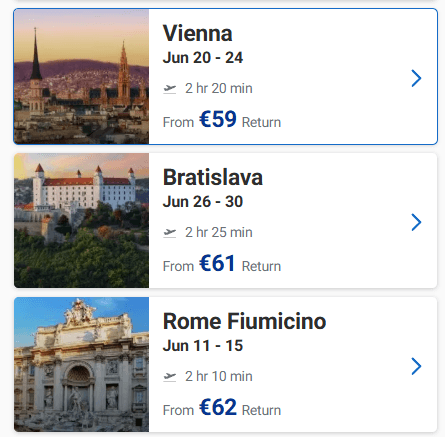Open the Vienna destination card chevron
Screen dimensions: 445x437
click(x=416, y=78)
